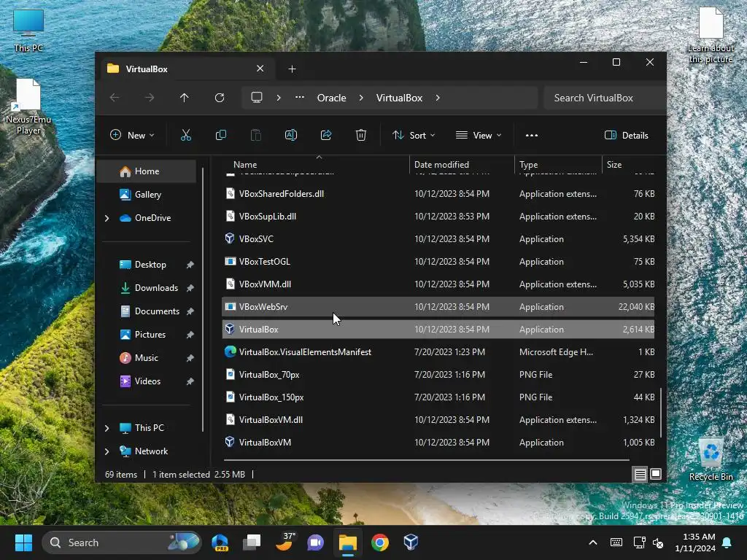
Task: Sort by the Type column header
Action: (558, 164)
